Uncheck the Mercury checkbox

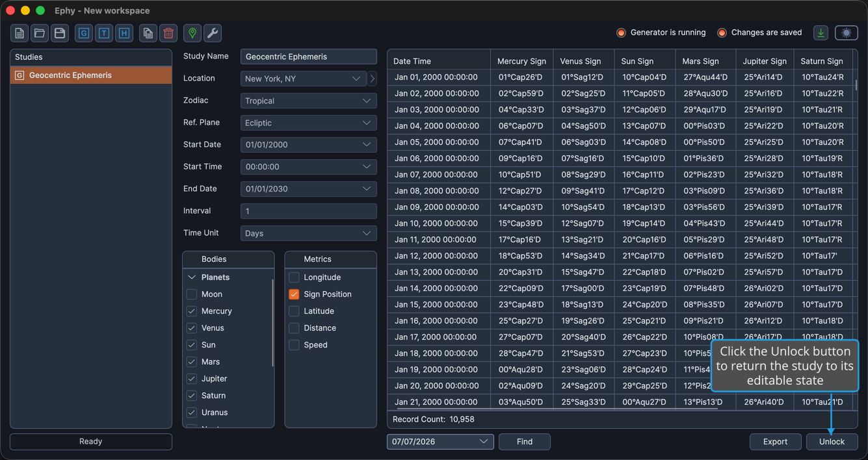coord(192,311)
